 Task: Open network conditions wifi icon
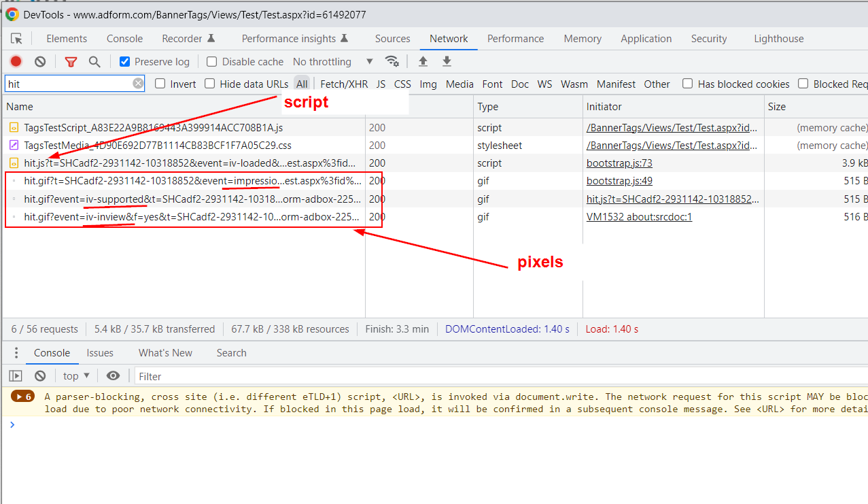coord(392,61)
